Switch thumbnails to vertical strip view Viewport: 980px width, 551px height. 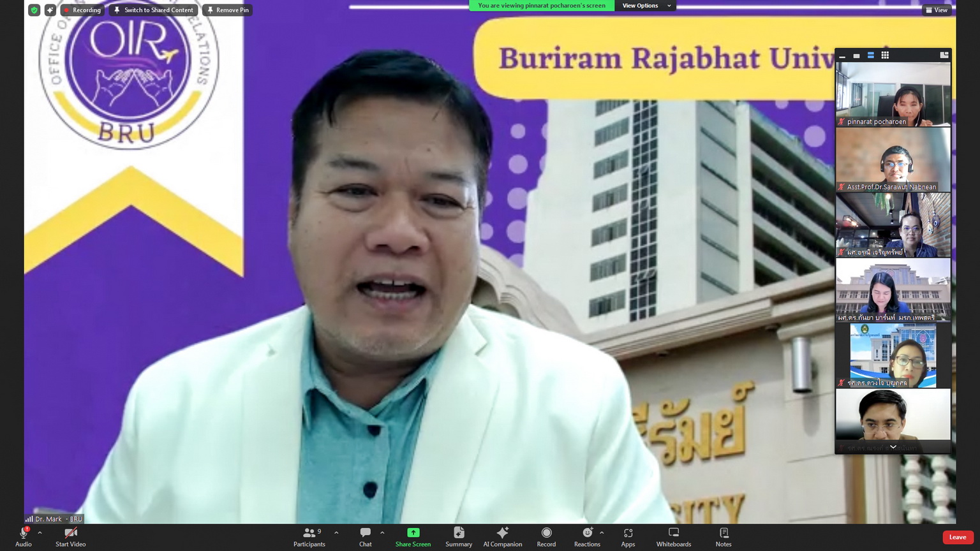click(x=870, y=56)
